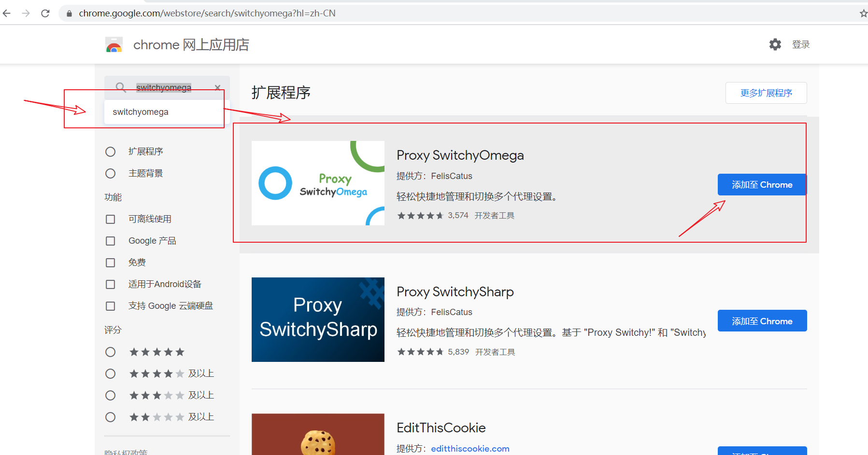Image resolution: width=868 pixels, height=455 pixels.
Task: Click the 扩展程序 section heading
Action: pyautogui.click(x=281, y=93)
